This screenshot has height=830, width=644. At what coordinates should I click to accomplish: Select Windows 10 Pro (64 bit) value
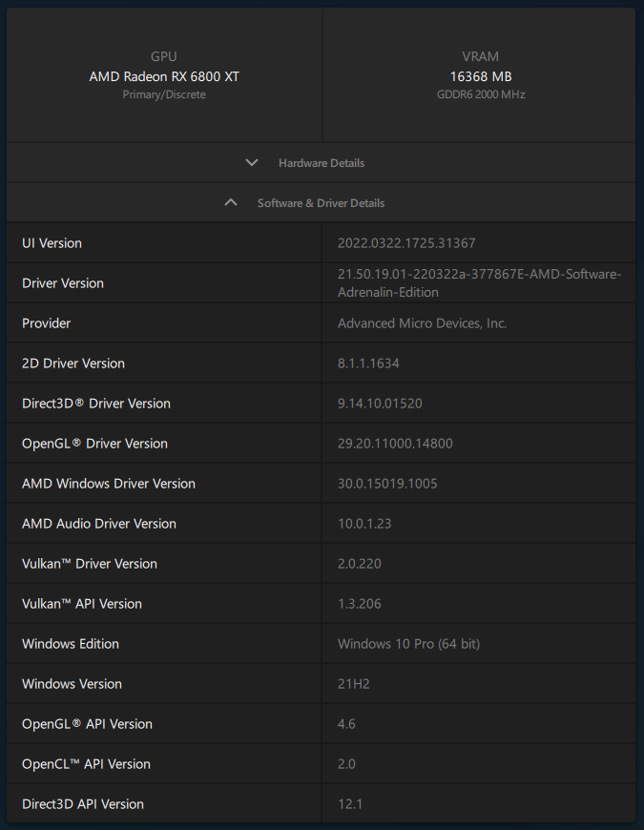pyautogui.click(x=408, y=644)
